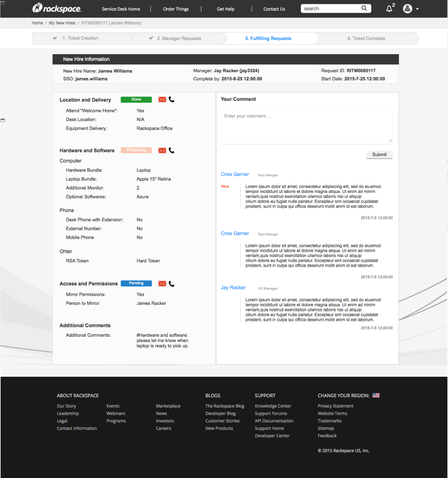Open Criss Garner's profile on the New comment
The image size is (448, 478).
point(235,174)
